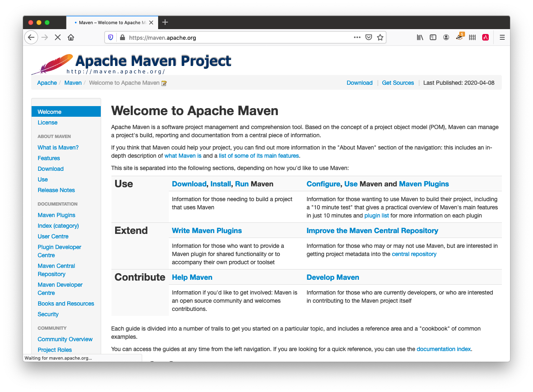The height and width of the screenshot is (392, 533).
Task: Open Community Overview link
Action: pos(65,339)
